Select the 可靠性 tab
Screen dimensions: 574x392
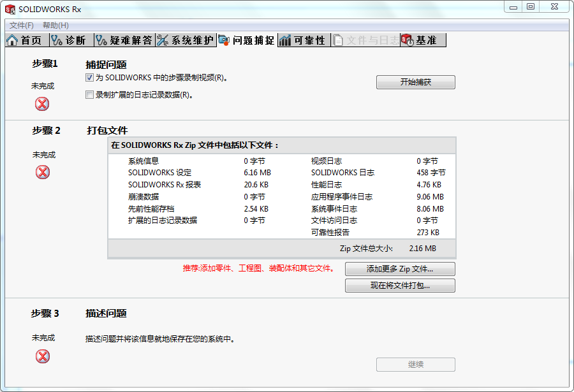click(304, 40)
